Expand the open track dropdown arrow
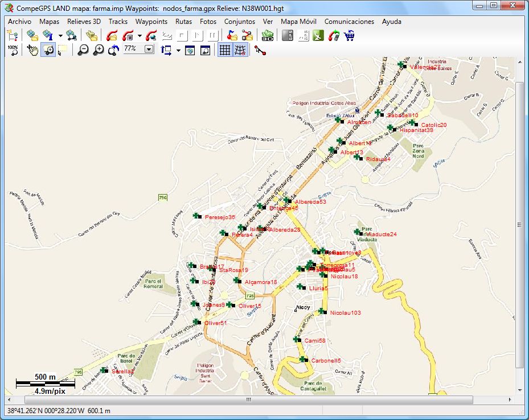529x420 pixels. click(139, 36)
